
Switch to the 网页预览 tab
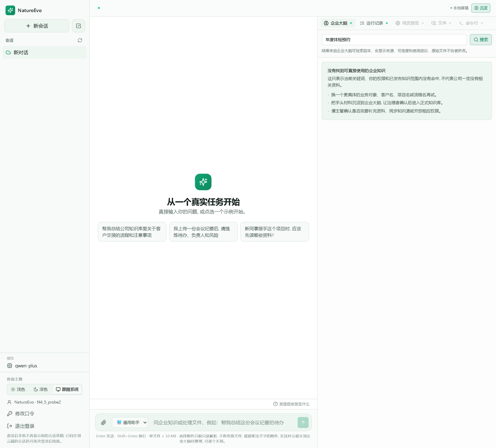pos(410,23)
